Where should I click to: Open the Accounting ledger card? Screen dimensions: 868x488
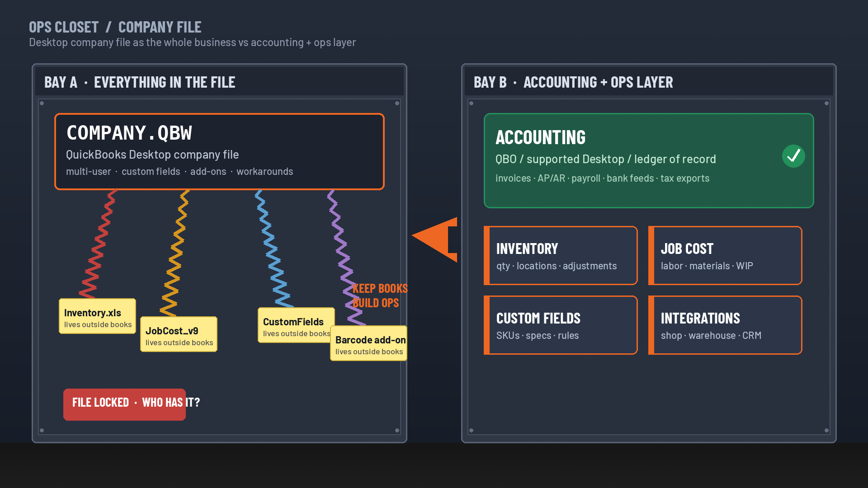click(x=649, y=160)
